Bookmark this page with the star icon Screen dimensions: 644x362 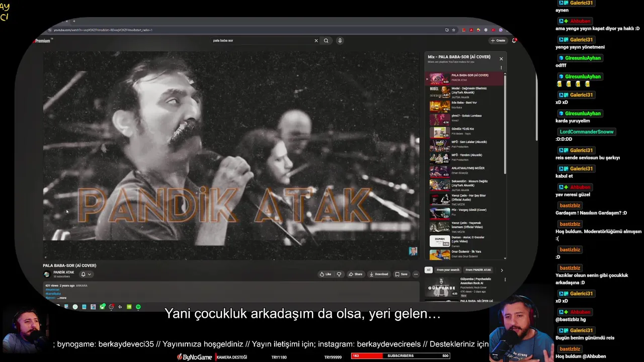point(453,30)
